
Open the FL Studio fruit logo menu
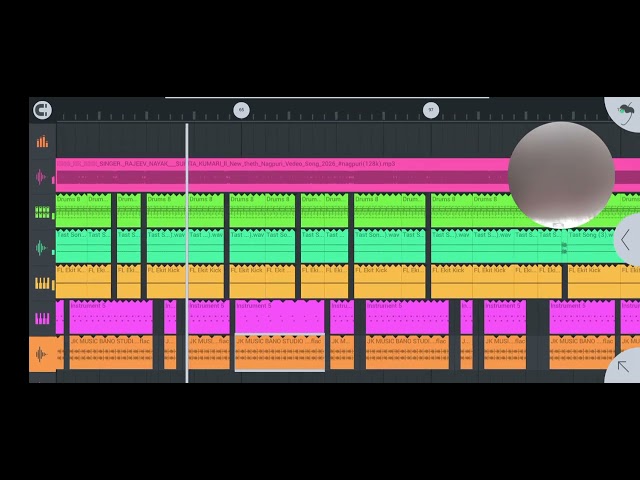(x=625, y=113)
